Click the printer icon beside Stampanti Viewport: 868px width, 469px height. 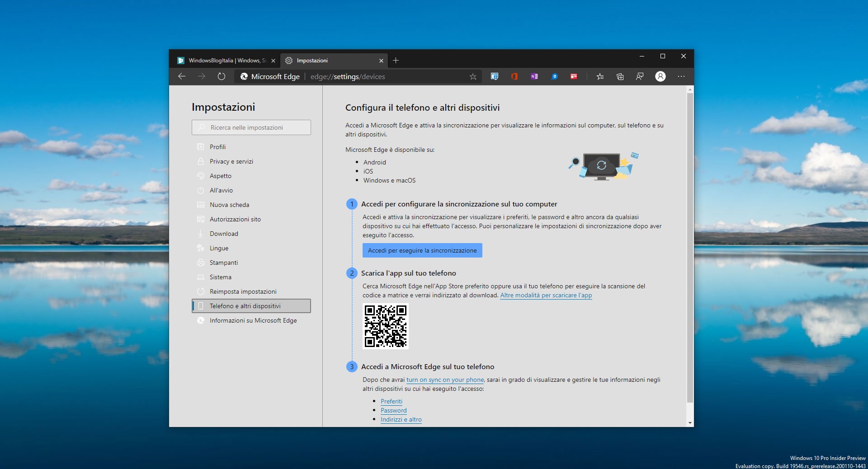(x=201, y=263)
